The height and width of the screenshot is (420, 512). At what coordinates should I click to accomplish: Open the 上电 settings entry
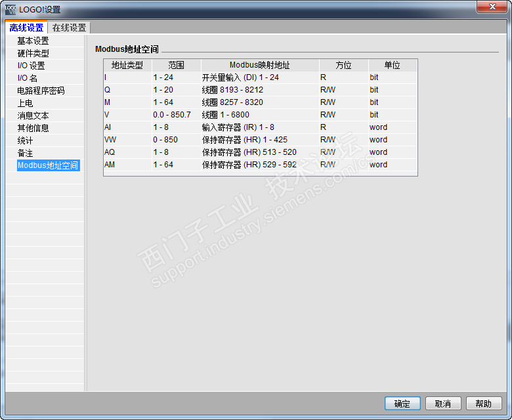[25, 103]
